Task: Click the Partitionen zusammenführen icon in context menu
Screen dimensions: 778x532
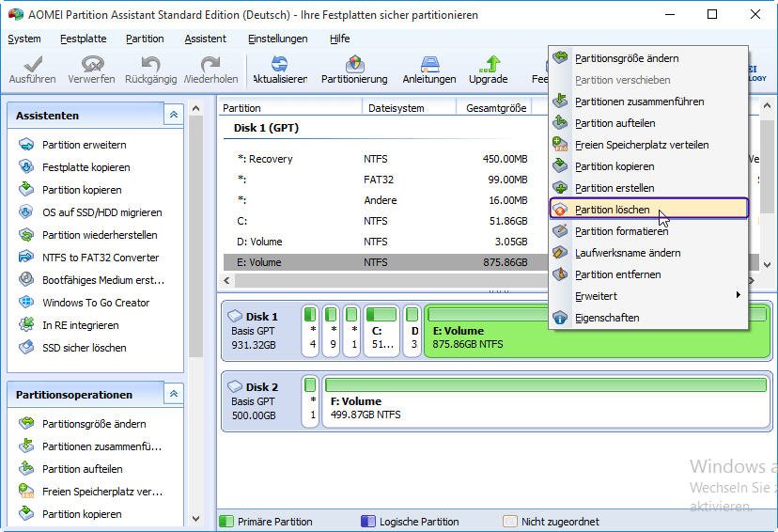Action: click(x=560, y=101)
